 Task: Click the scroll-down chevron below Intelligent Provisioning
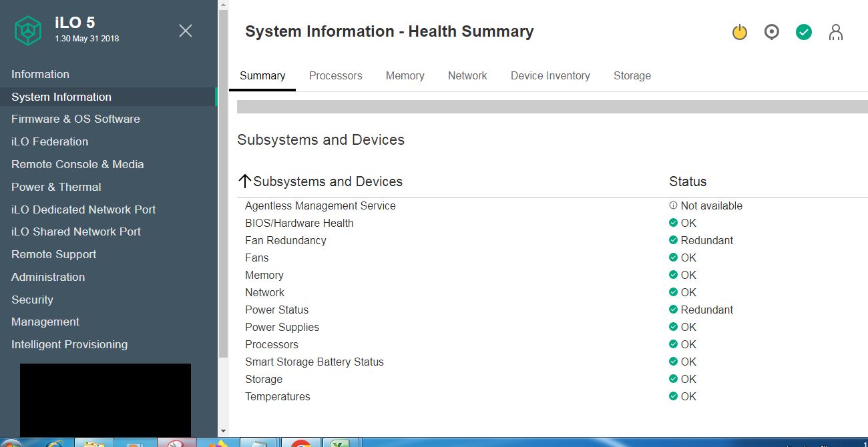coord(222,430)
